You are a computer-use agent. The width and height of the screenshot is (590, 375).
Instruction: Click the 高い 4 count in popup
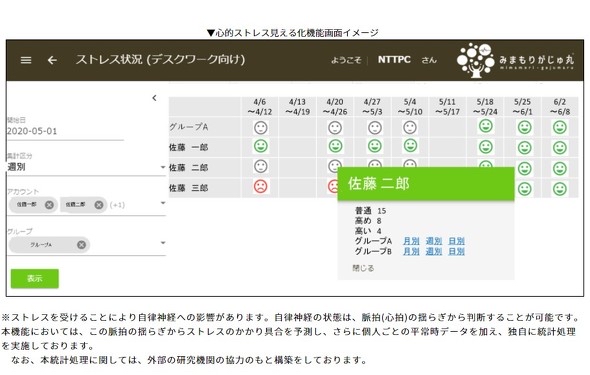[368, 231]
